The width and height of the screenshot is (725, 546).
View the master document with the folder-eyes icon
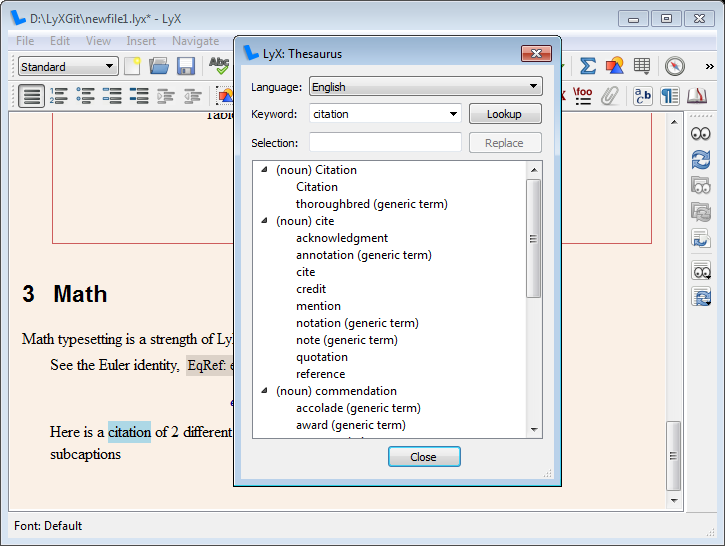[x=700, y=185]
